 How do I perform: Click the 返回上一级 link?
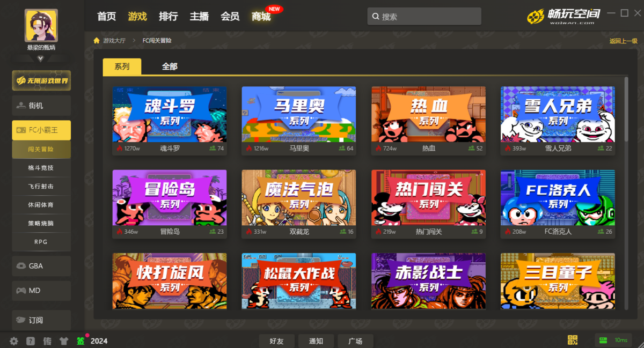[x=623, y=41]
